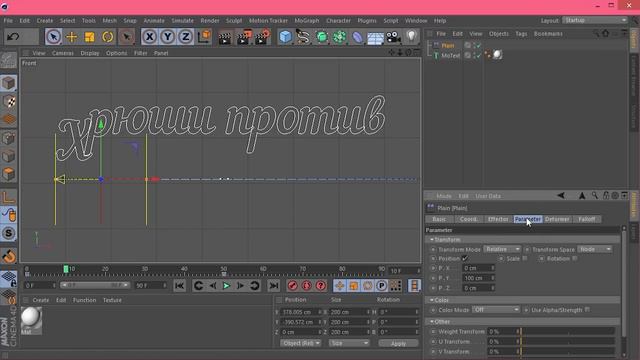Open the Character menu
Image resolution: width=640 pixels, height=360 pixels.
click(x=338, y=20)
